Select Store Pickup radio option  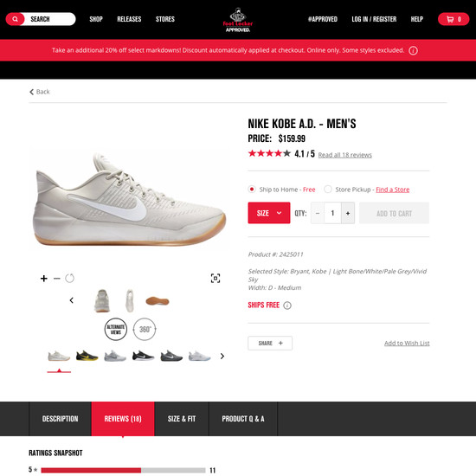[x=328, y=190]
